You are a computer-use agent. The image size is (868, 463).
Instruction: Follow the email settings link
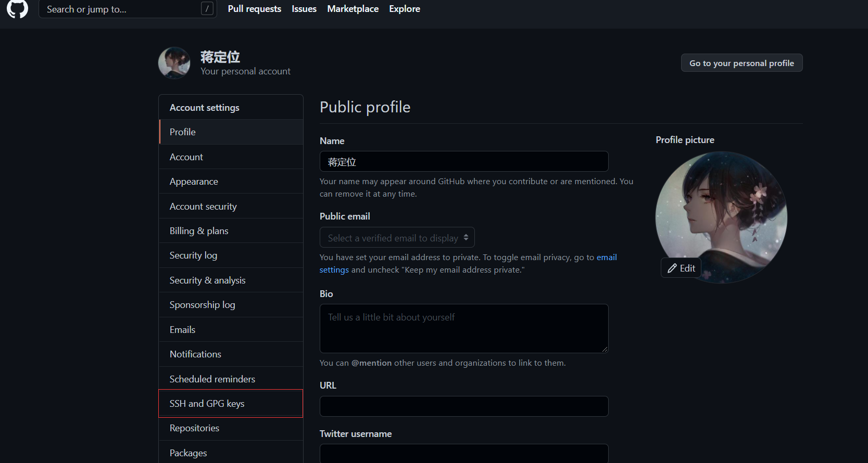pos(607,257)
